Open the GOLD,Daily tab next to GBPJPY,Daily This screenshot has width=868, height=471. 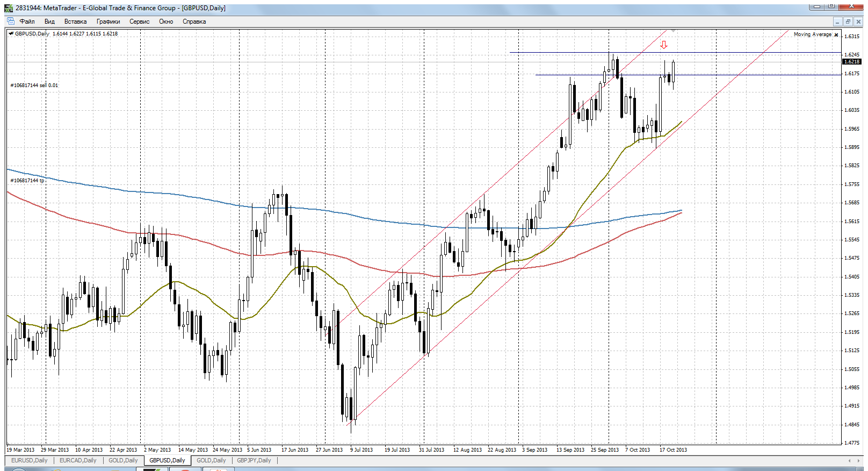[x=211, y=461]
